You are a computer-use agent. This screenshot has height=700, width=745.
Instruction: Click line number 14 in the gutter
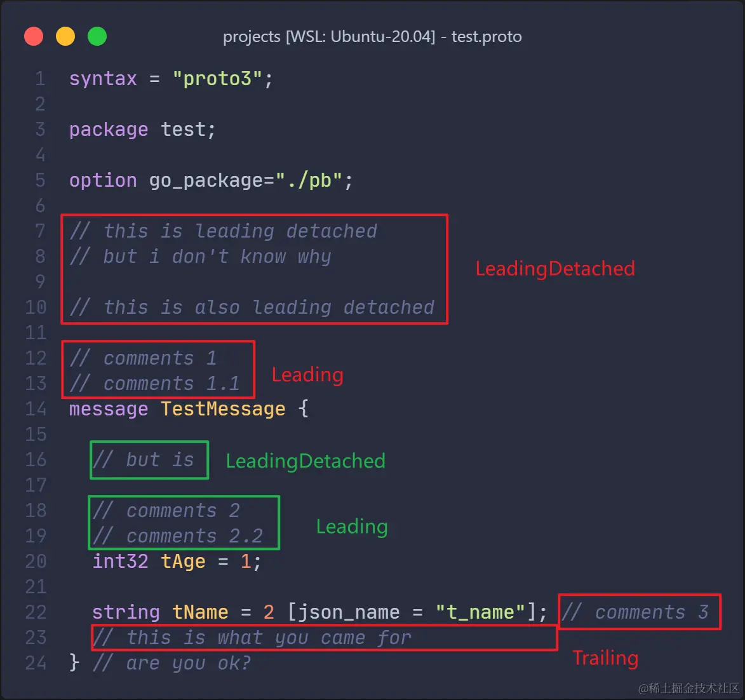(36, 409)
